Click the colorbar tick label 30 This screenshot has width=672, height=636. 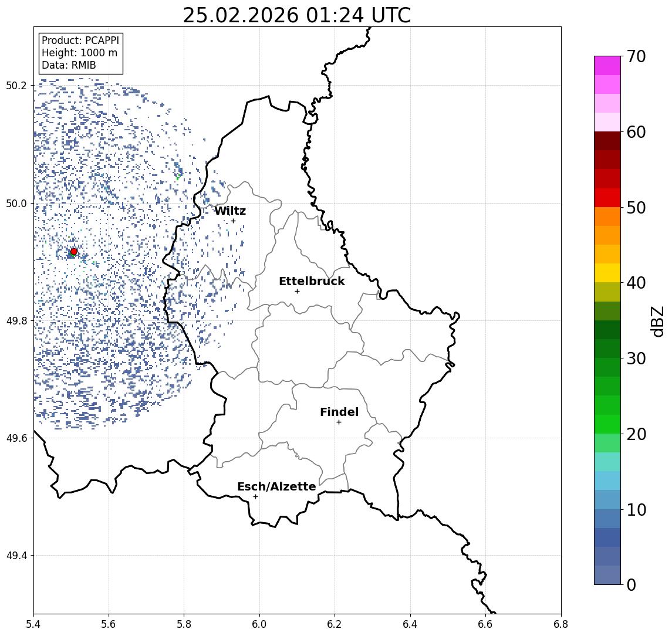636,358
